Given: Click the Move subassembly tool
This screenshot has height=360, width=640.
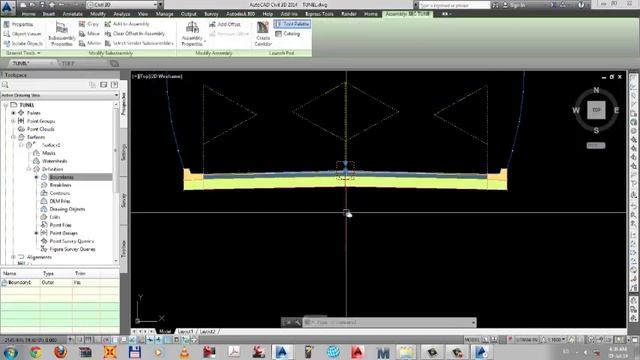Looking at the screenshot, I should coord(89,33).
